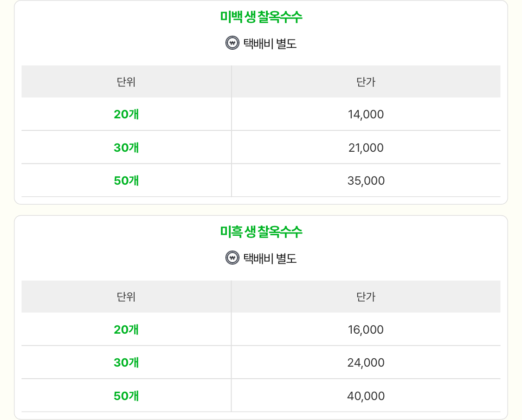The height and width of the screenshot is (420, 522).
Task: Select the 50개 row in 미백 table
Action: click(261, 180)
